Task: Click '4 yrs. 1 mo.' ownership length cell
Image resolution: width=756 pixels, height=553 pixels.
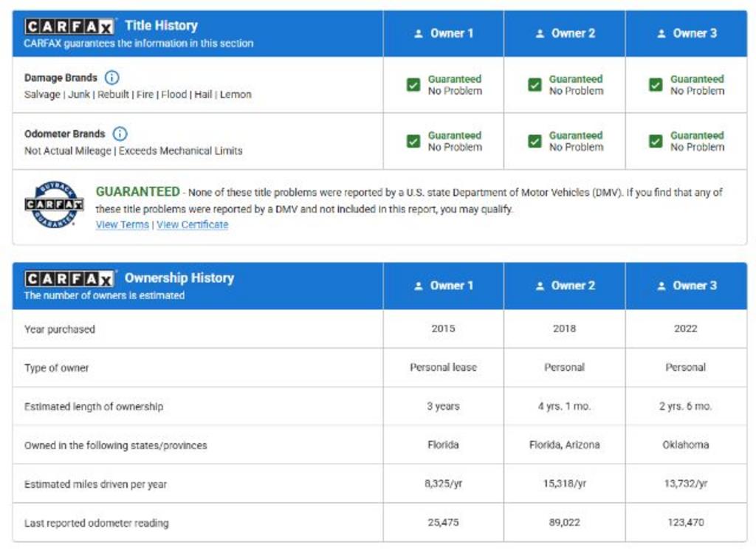Action: pos(565,406)
